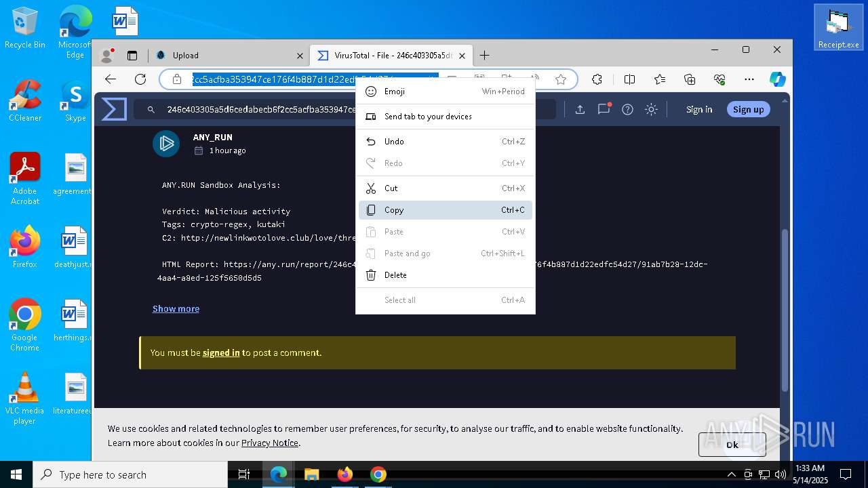Click the Sign in link
The image size is (868, 488).
click(x=699, y=109)
